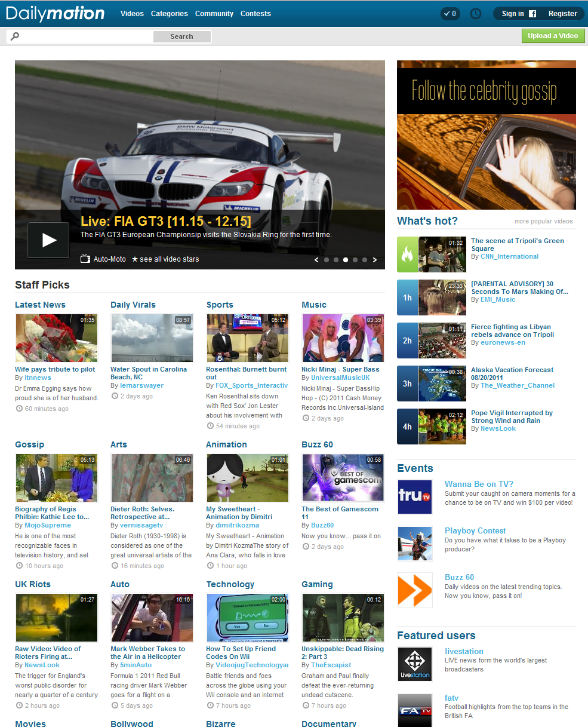Open the Daily Virals category heading
588x727 pixels.
[133, 305]
